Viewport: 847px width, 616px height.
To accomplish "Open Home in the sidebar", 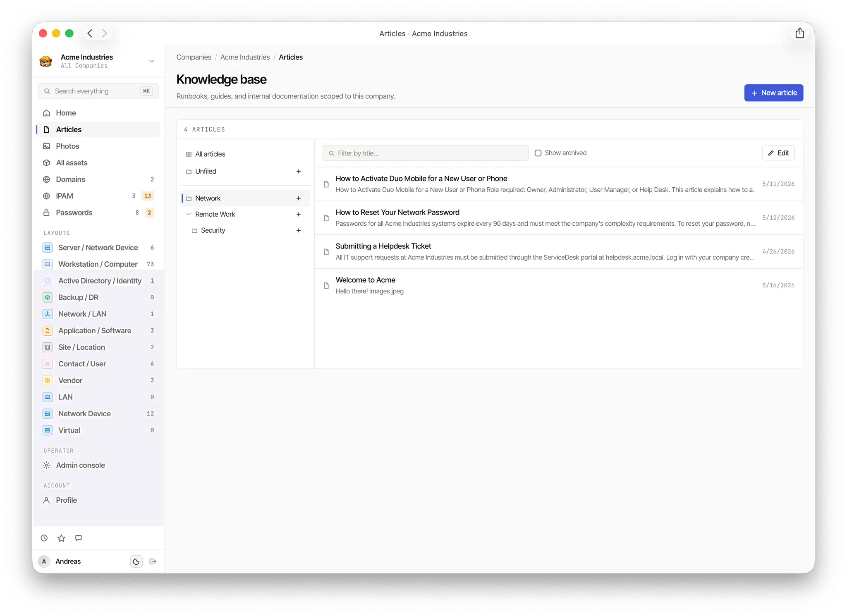I will pyautogui.click(x=98, y=113).
